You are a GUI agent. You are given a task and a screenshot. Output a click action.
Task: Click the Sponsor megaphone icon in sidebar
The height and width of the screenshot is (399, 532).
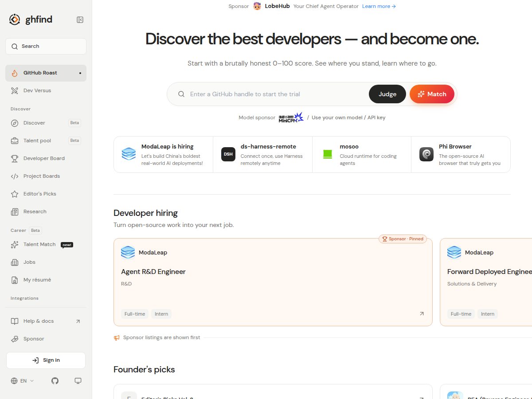(15, 339)
